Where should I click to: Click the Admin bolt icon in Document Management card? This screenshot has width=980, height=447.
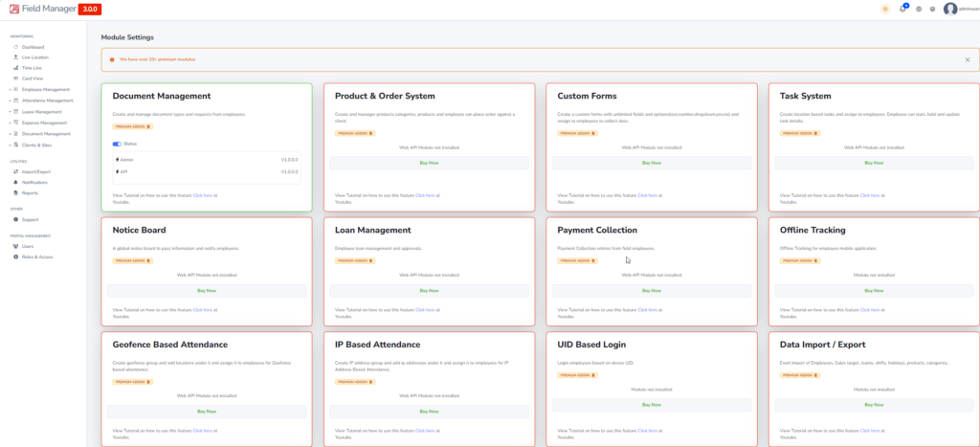click(118, 160)
